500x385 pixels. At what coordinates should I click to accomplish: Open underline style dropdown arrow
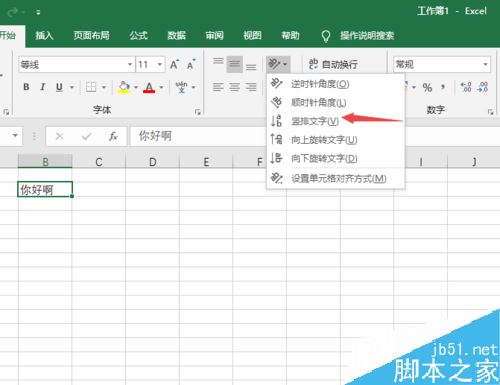72,87
